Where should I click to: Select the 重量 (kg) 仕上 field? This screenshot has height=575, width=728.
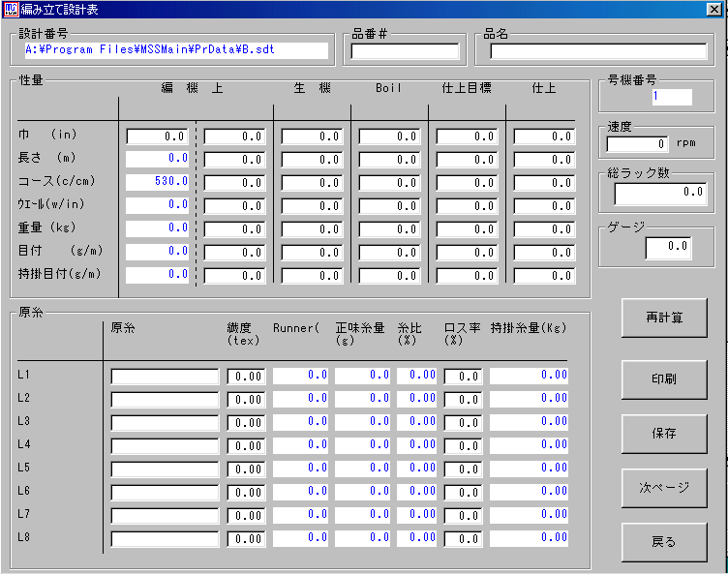click(x=544, y=229)
